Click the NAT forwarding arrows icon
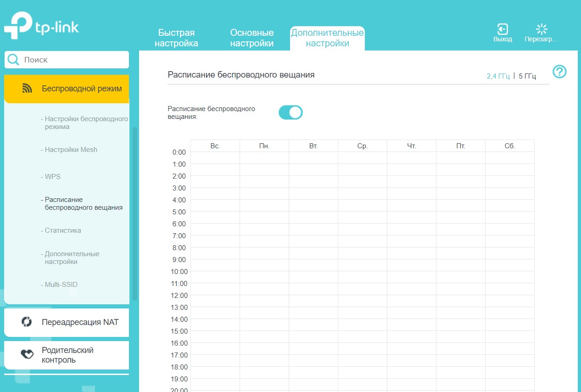The image size is (581, 392). coord(27,322)
